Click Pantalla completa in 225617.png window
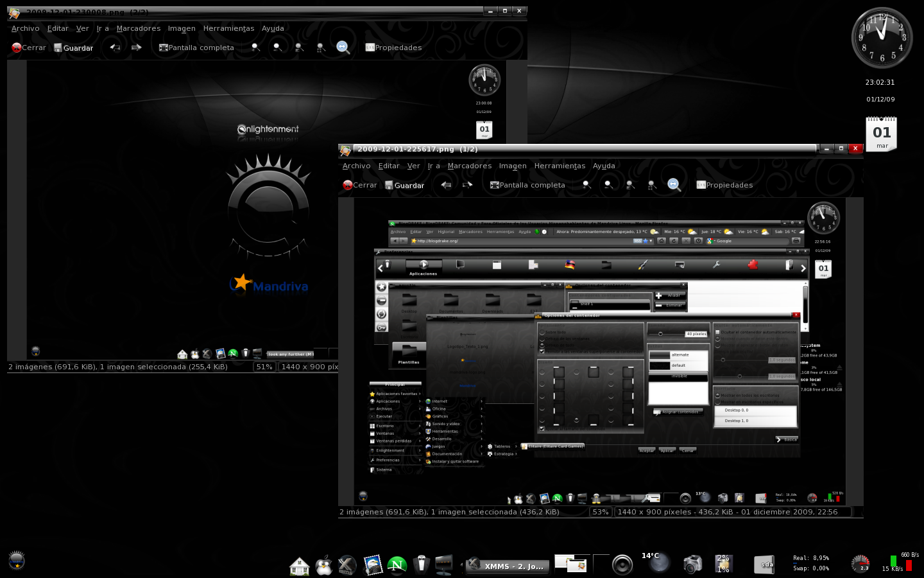The width and height of the screenshot is (924, 578). (x=527, y=185)
